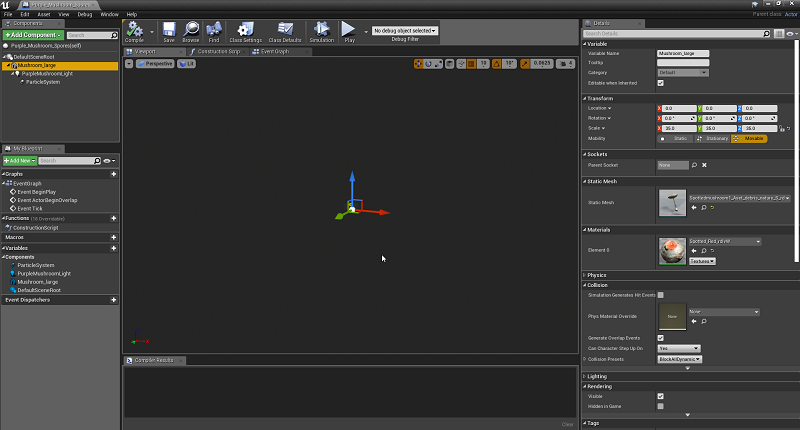This screenshot has height=430, width=800.
Task: Open the Debug menu
Action: 85,14
